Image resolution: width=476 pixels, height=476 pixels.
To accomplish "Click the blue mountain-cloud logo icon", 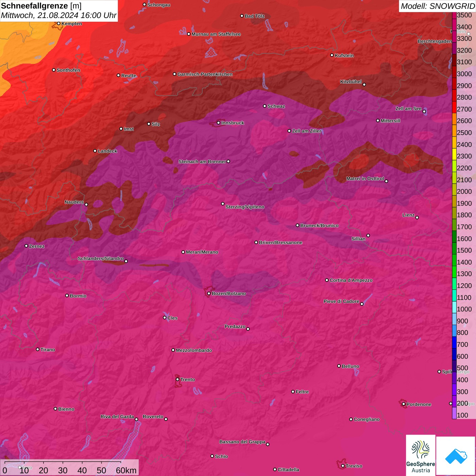I will point(456,456).
